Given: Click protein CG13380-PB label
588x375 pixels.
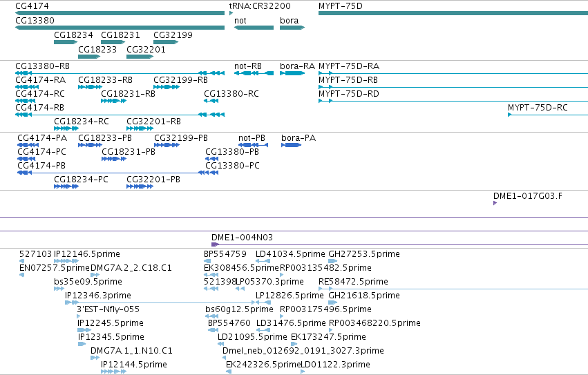Looking at the screenshot, I should (x=232, y=152).
